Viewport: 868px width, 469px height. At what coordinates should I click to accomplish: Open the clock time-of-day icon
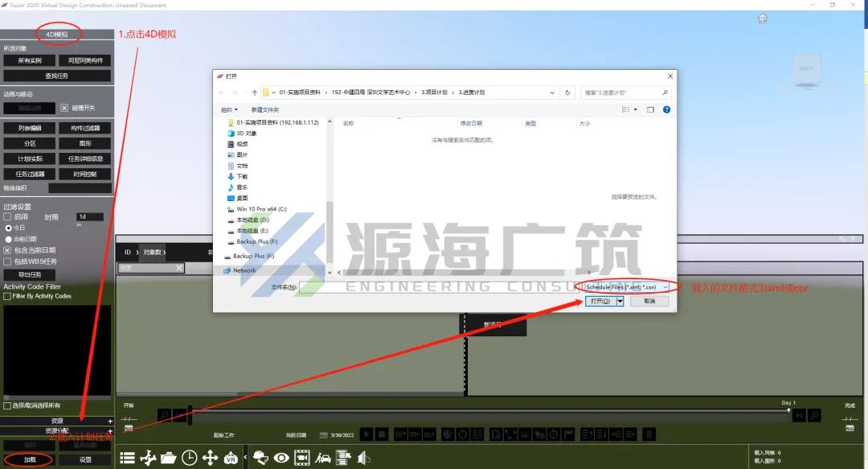(x=190, y=458)
